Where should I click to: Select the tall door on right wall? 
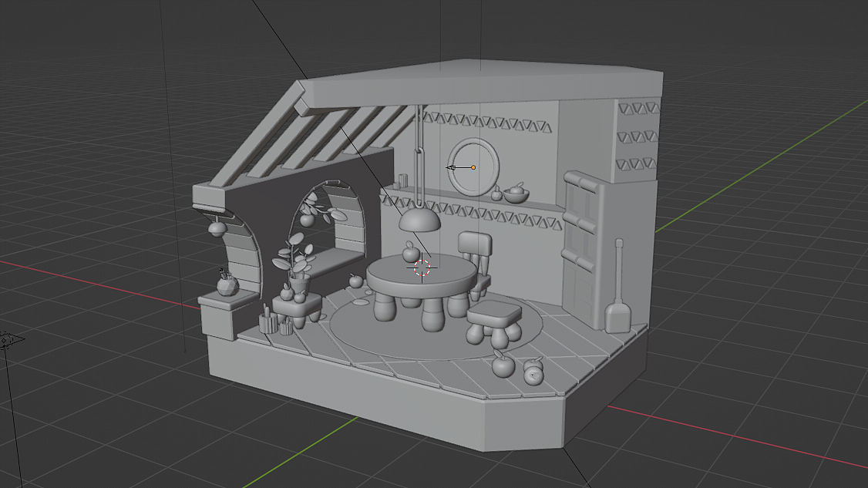pos(581,251)
